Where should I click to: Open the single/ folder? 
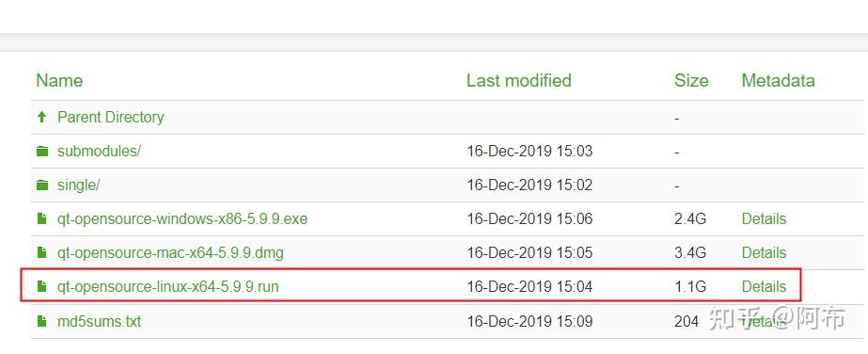(79, 185)
